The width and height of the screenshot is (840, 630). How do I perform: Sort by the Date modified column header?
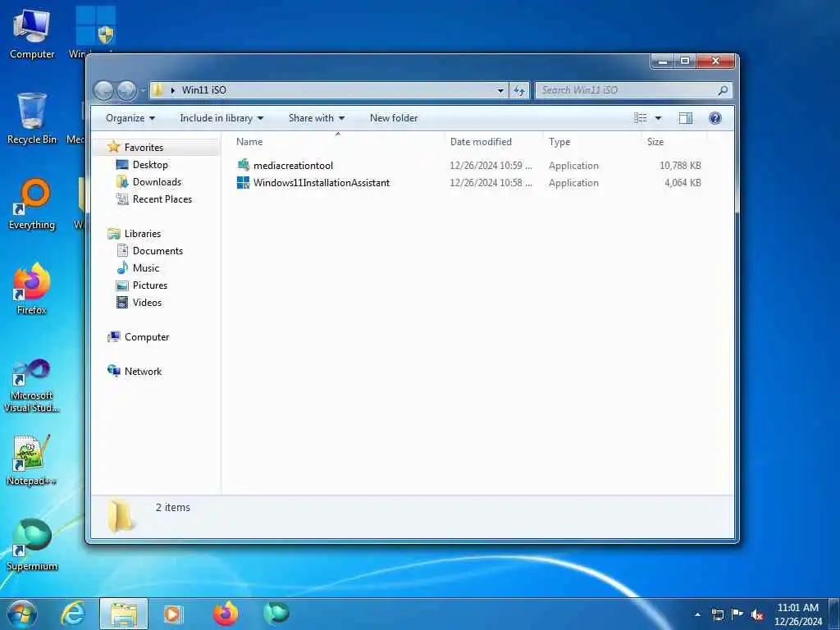(493, 141)
